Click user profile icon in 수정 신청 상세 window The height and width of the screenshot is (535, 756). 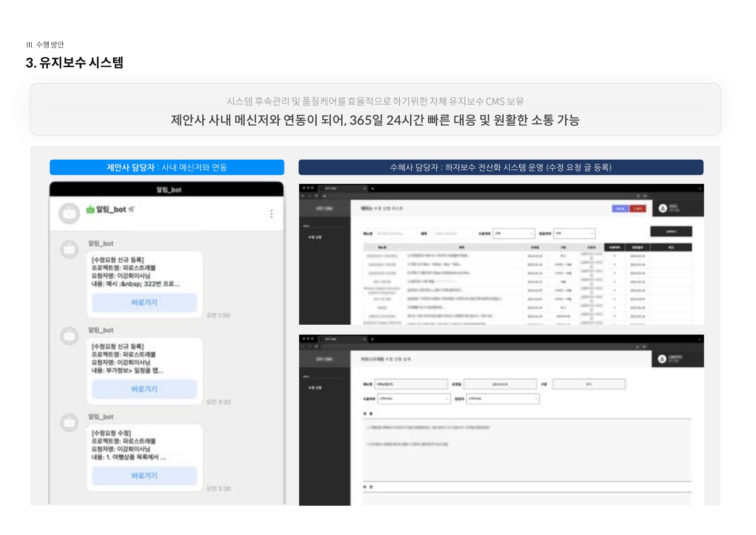(x=662, y=359)
